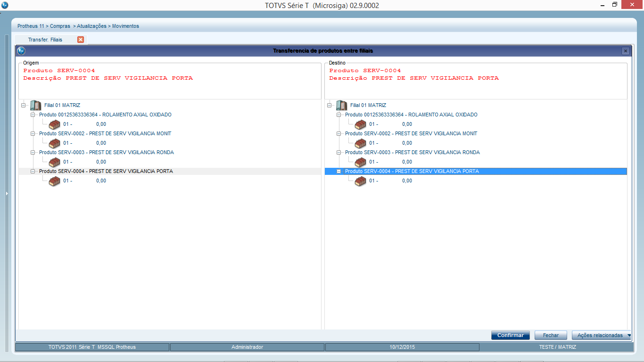644x362 pixels.
Task: Select Filial 01 MATRIZ label in Destino tree
Action: [368, 105]
